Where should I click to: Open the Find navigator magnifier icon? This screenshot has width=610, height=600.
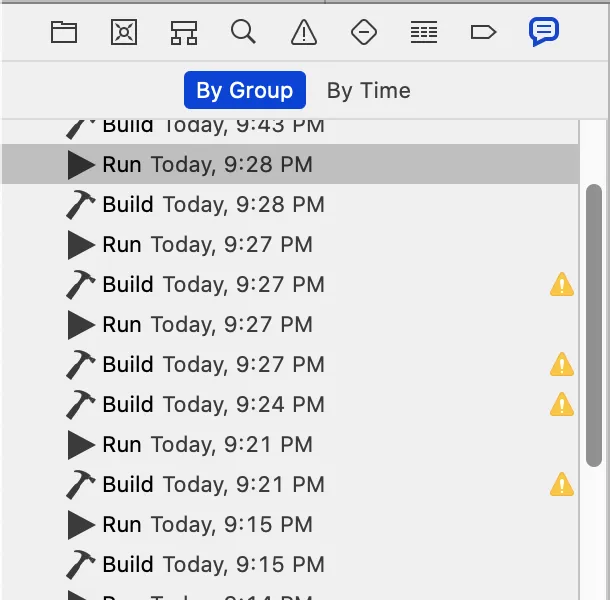(x=244, y=32)
